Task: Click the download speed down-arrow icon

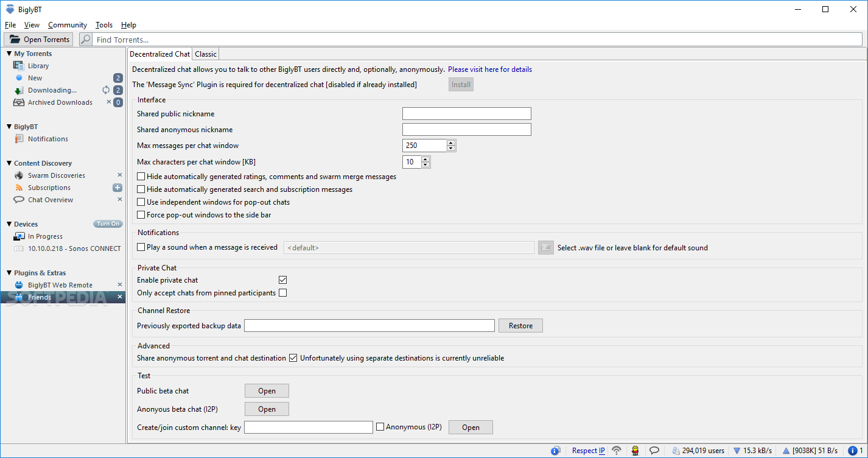Action: (x=737, y=451)
